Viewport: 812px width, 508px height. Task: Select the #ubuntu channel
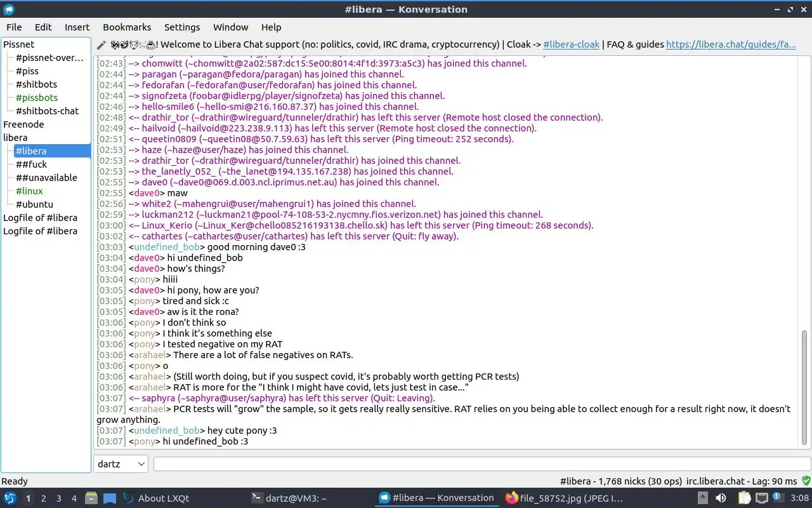coord(34,204)
